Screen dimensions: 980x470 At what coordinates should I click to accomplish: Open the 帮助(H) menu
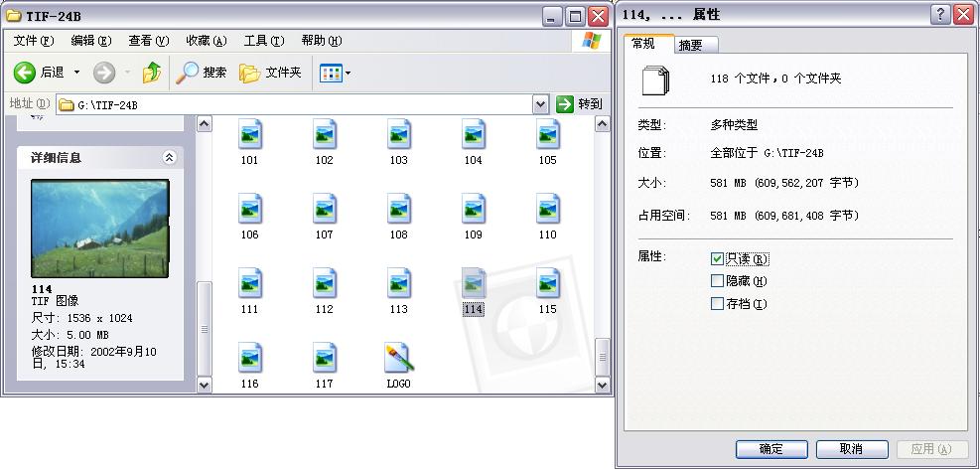pos(322,41)
